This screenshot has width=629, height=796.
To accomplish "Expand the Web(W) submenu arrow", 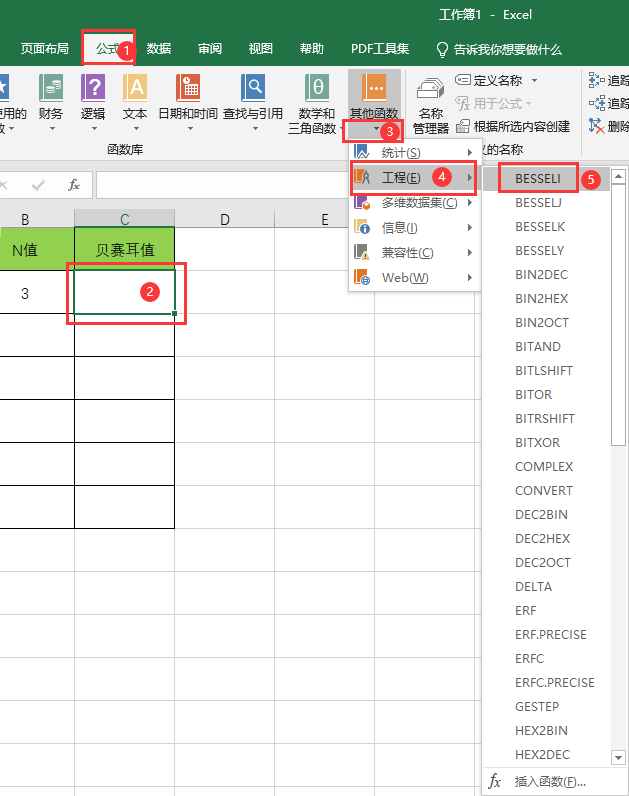I will click(x=470, y=277).
